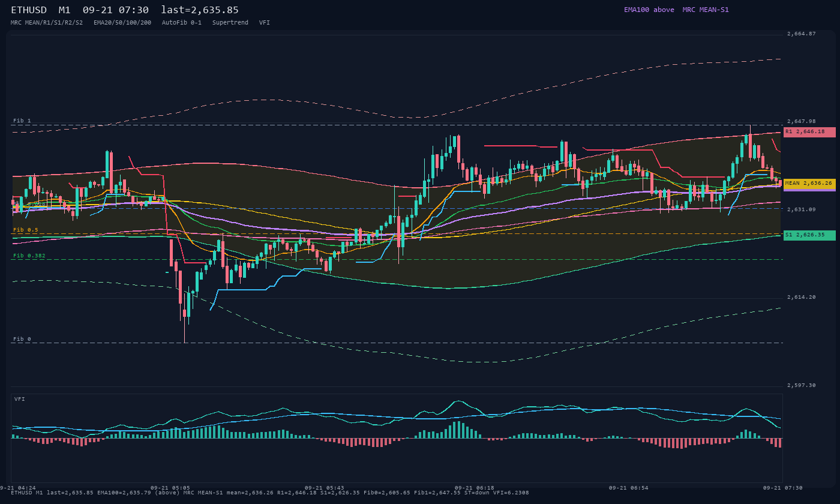Viewport: 840px width, 504px height.
Task: Click the AutoFib 0-1 legend entry
Action: pos(182,23)
